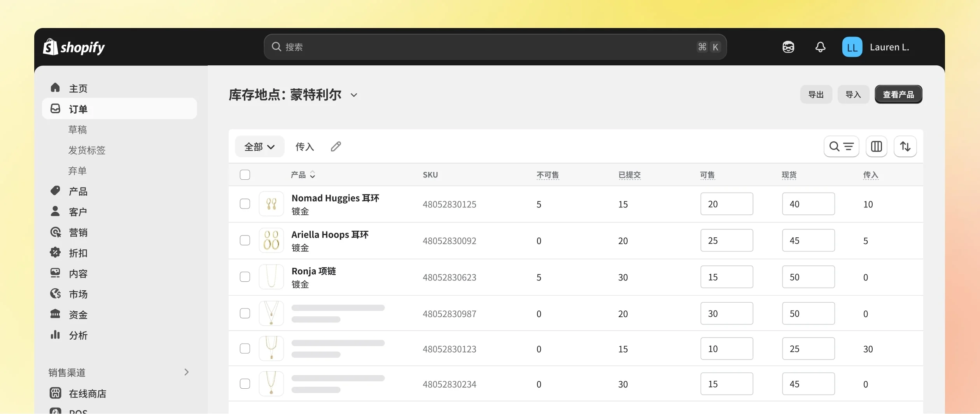This screenshot has width=980, height=414.
Task: Expand the 销售渠道 section chevron
Action: (x=187, y=372)
